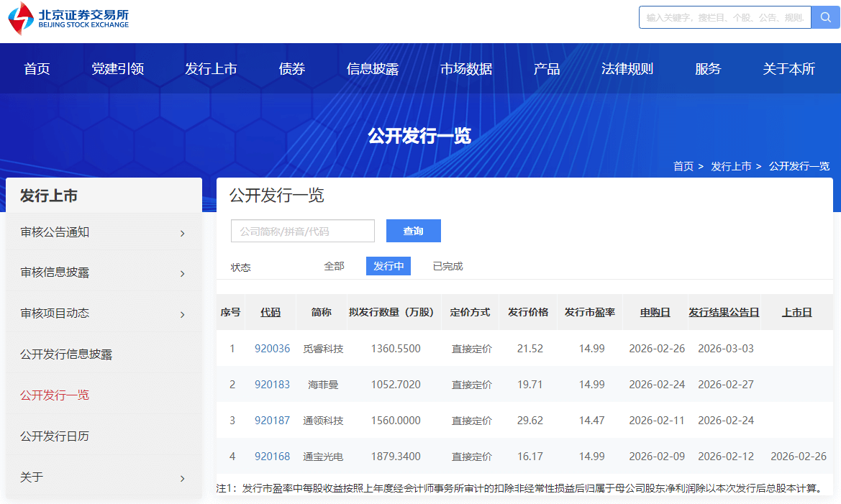Open 公开发行信息披露 in the sidebar

66,354
